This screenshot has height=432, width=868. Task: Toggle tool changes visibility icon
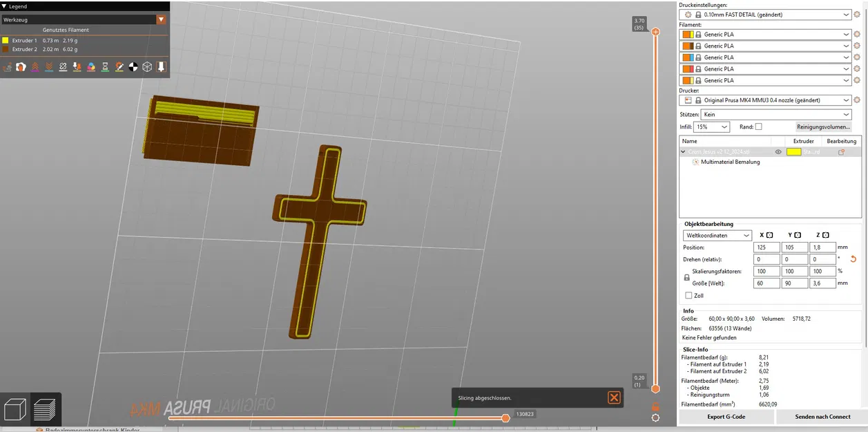[x=77, y=67]
